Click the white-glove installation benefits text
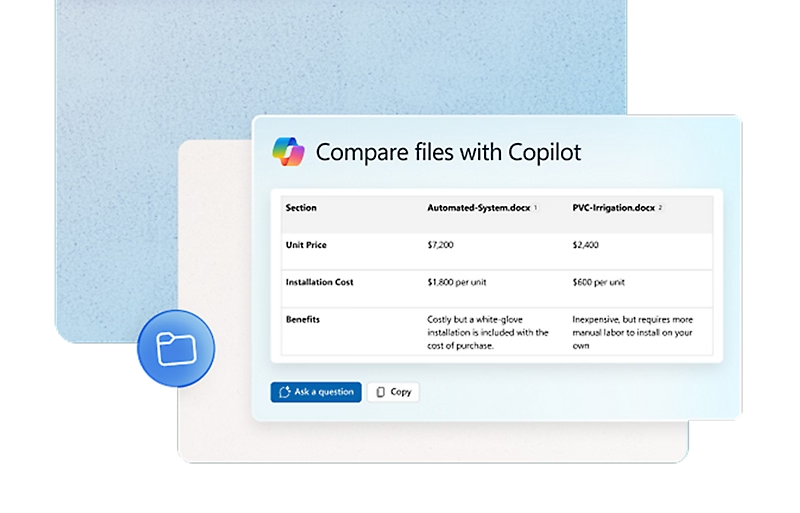Image resolution: width=800 pixels, height=513 pixels. coord(488,332)
